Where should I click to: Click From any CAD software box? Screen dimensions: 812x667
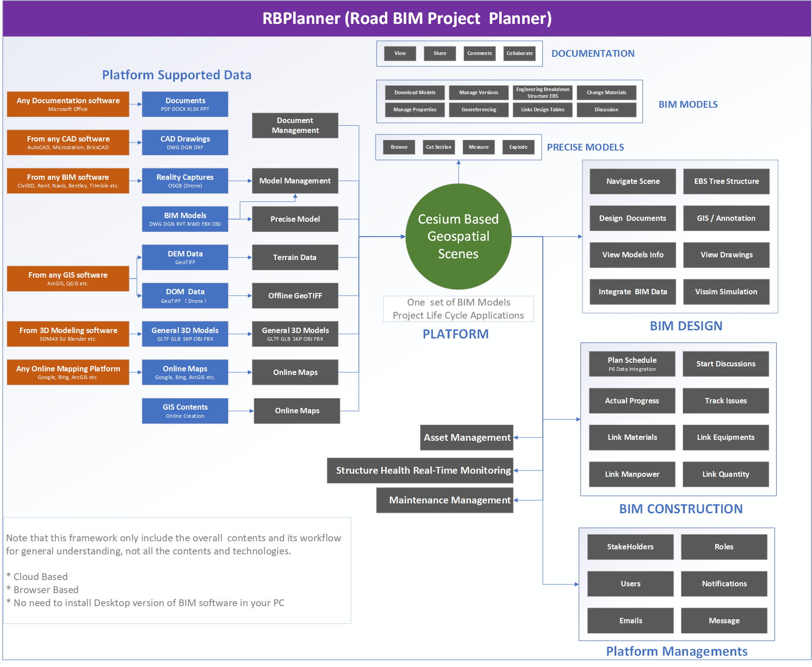coord(68,142)
